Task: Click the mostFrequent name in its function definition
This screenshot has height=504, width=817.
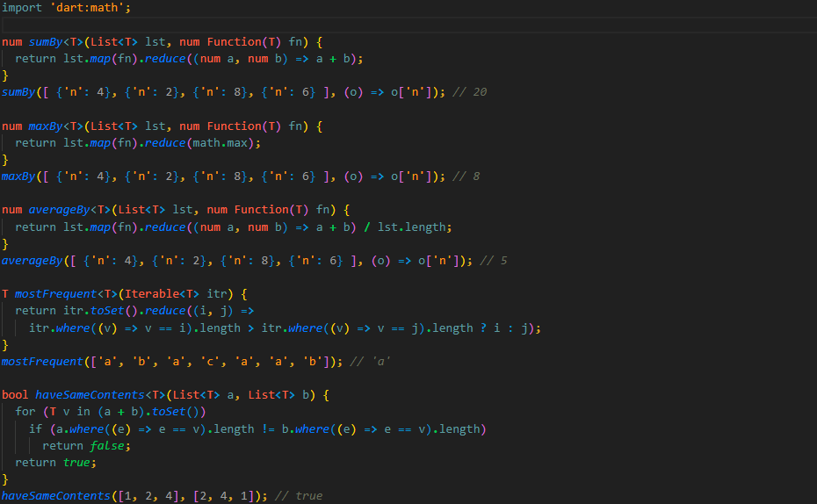Action: coord(55,294)
